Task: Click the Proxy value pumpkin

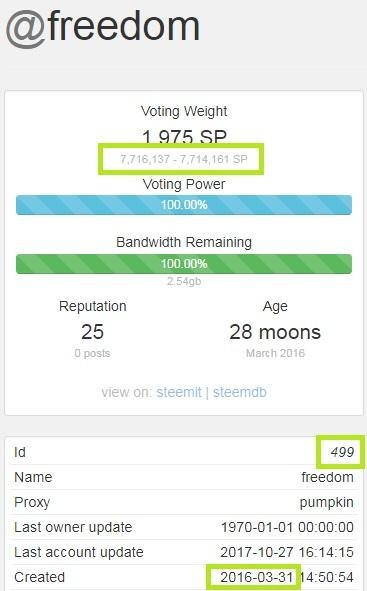Action: pyautogui.click(x=327, y=502)
